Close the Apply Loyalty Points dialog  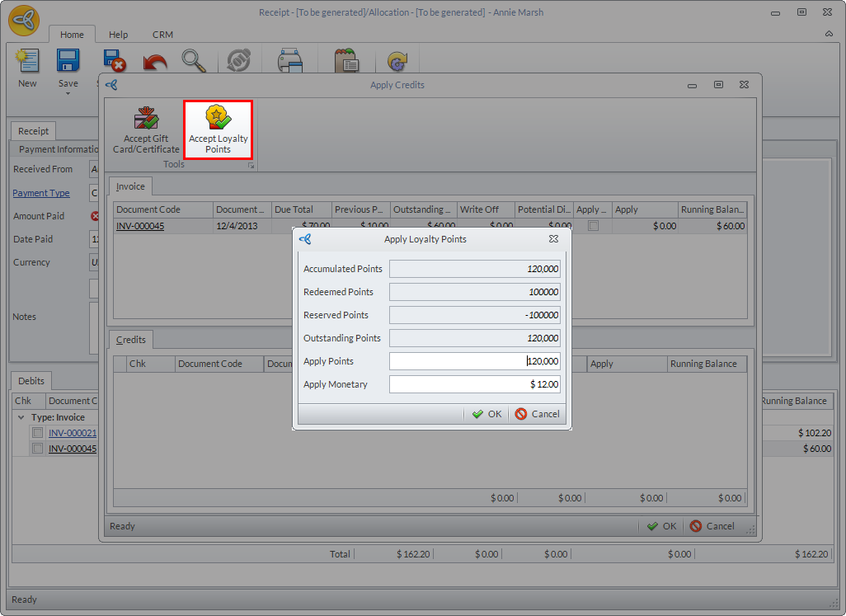tap(554, 239)
